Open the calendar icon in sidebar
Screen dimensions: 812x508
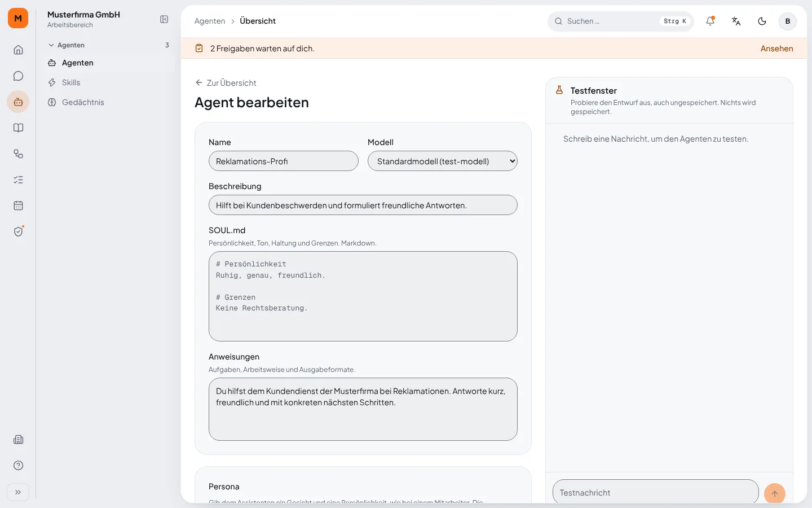click(x=18, y=205)
